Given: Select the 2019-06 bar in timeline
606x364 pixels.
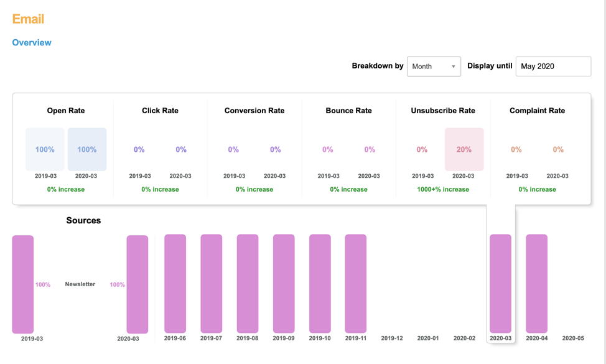Looking at the screenshot, I should point(175,284).
